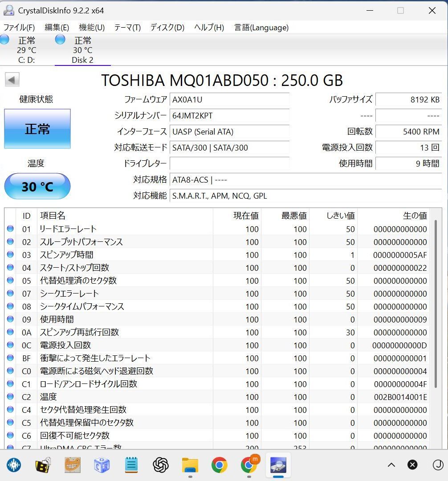Open the テーマ(T) menu
This screenshot has width=448, height=481.
tap(127, 28)
